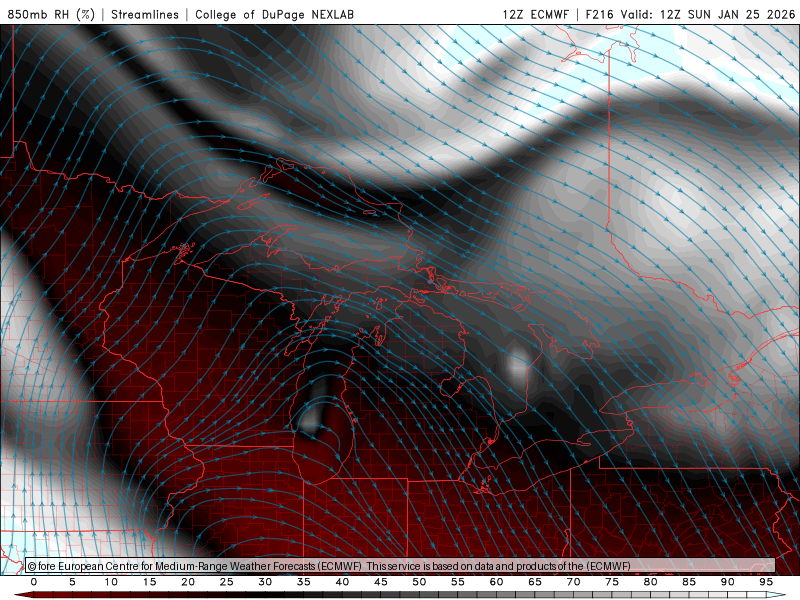This screenshot has width=800, height=600.
Task: Click the '30' color scale label
Action: (265, 582)
